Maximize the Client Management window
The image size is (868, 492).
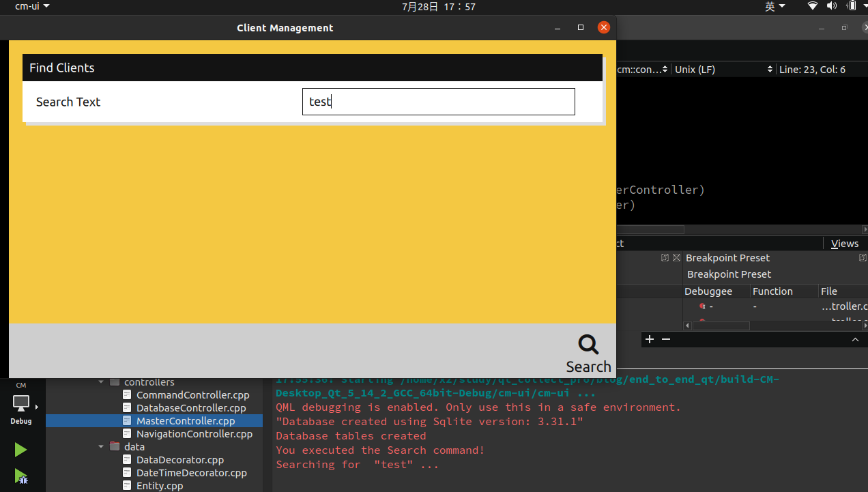[x=581, y=28]
